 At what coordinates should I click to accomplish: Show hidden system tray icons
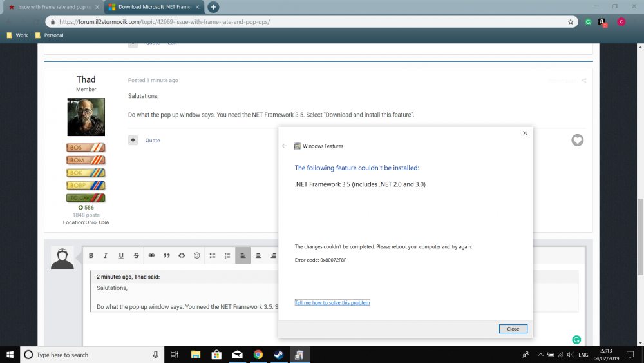pyautogui.click(x=540, y=355)
